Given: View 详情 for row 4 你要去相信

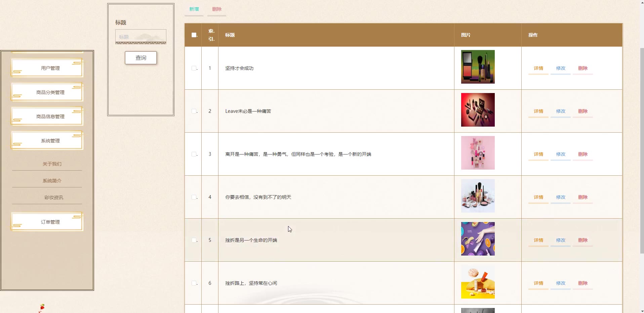Looking at the screenshot, I should pyautogui.click(x=538, y=197).
